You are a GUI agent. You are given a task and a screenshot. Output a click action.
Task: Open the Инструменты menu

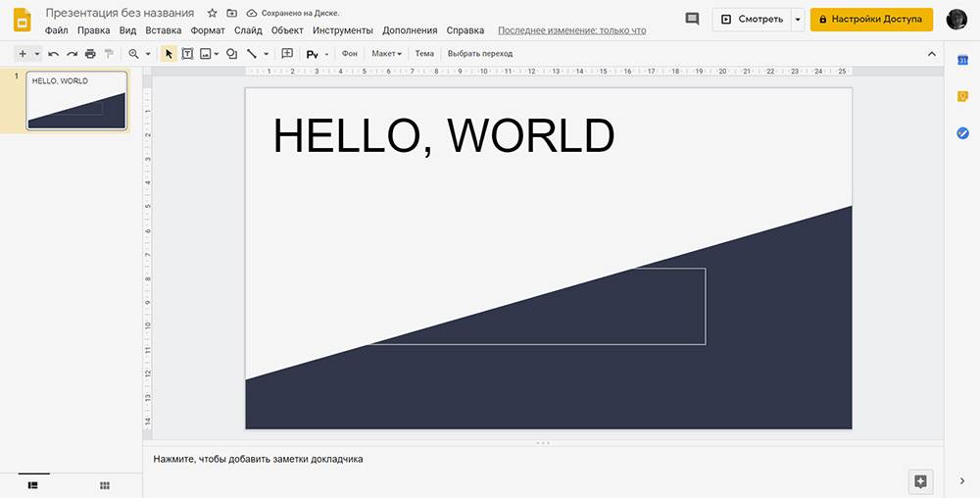point(342,30)
